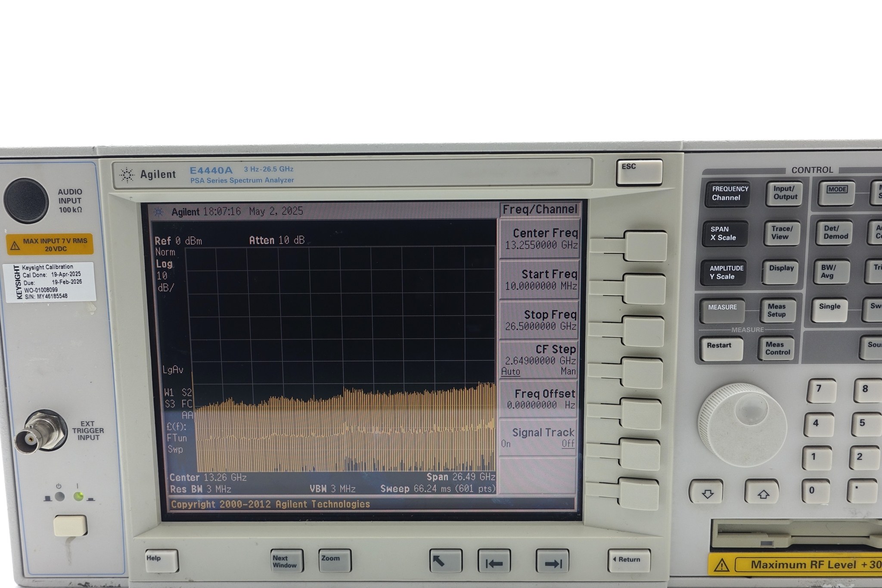
Task: Click the softkey beside Freq Offset
Action: [640, 414]
